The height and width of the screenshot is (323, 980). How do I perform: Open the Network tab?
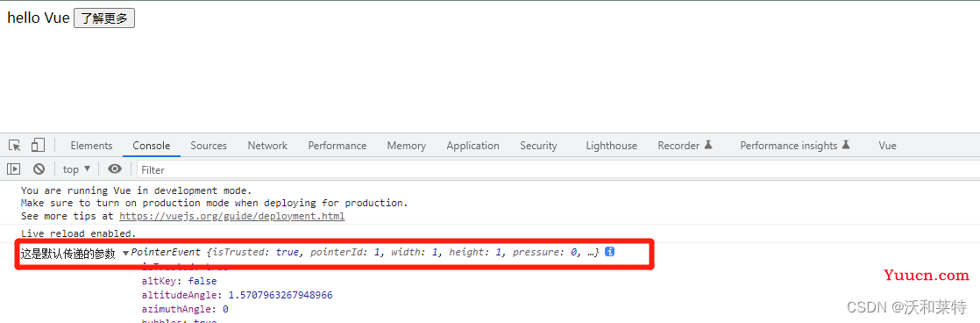click(267, 145)
